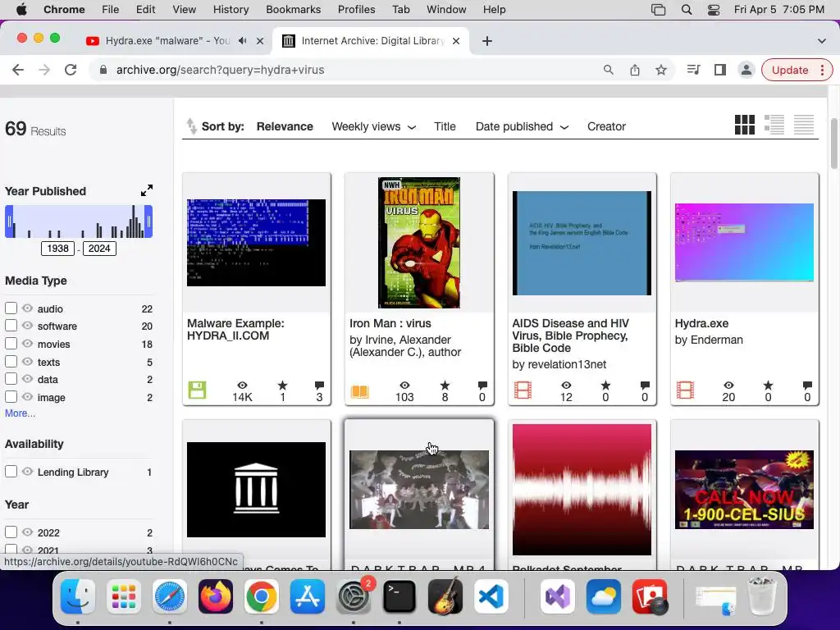Image resolution: width=840 pixels, height=630 pixels.
Task: Check the audio media type filter
Action: coord(11,308)
